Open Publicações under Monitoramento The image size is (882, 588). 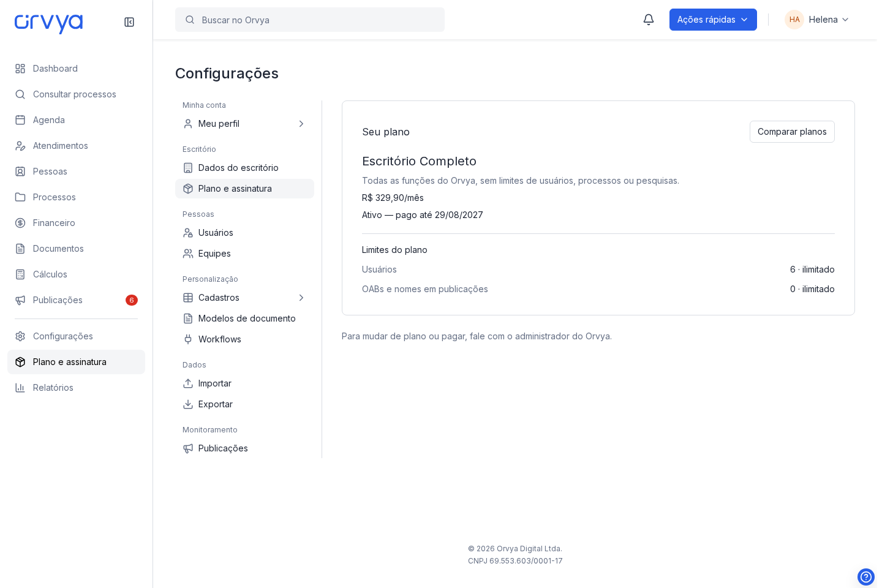(x=244, y=448)
